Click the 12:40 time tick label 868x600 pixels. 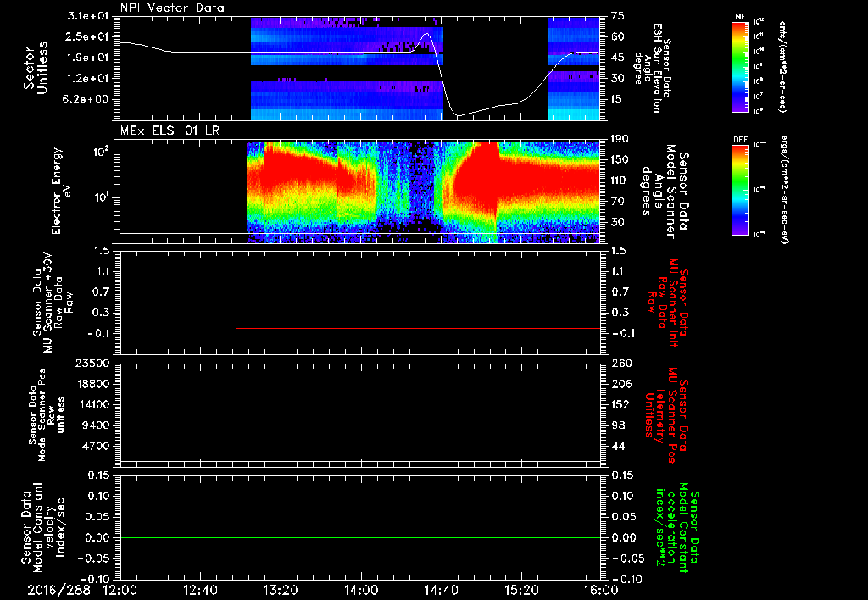tap(200, 590)
